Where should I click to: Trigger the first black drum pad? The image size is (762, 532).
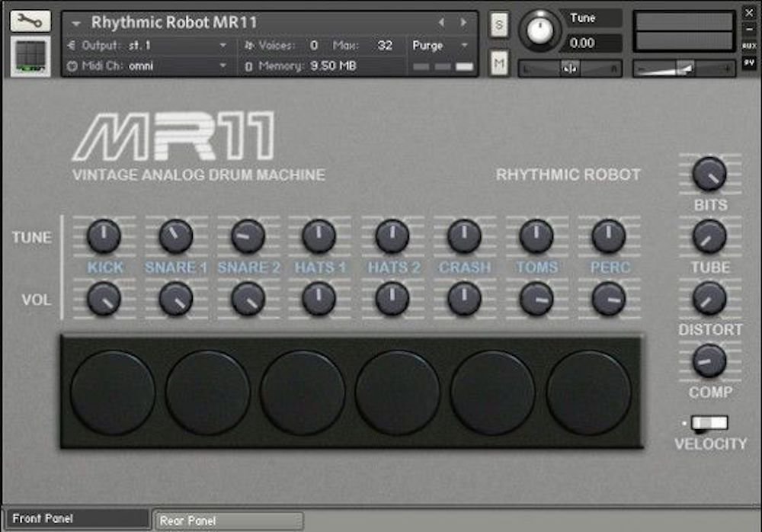coord(113,393)
